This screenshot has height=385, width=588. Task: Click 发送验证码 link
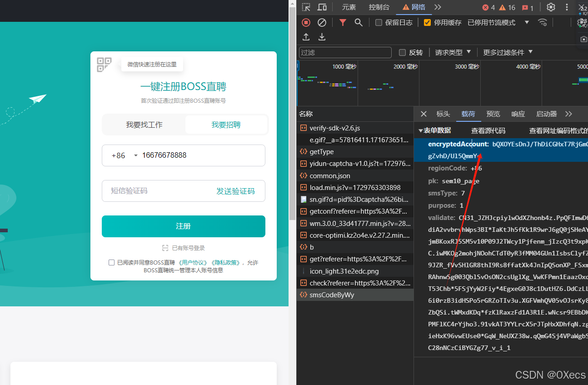[x=235, y=191]
